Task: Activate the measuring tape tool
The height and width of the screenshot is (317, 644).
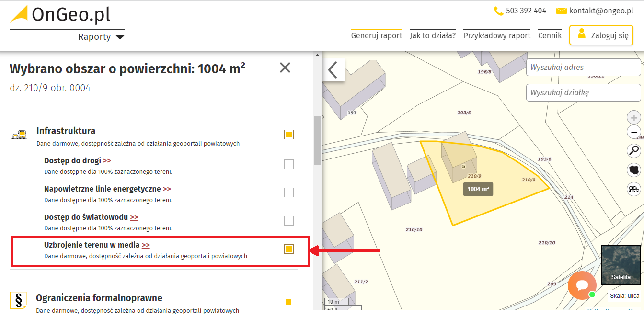Action: 633,188
